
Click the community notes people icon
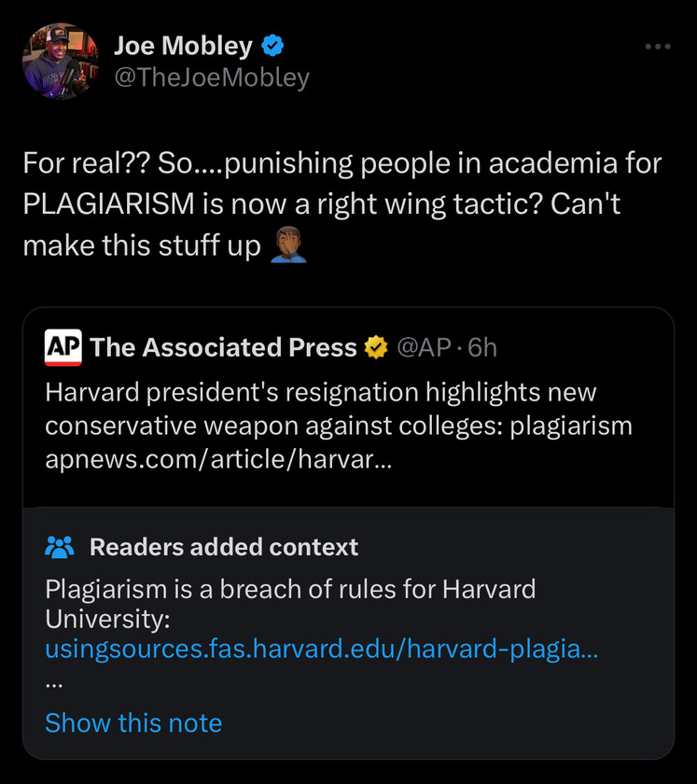(x=60, y=547)
